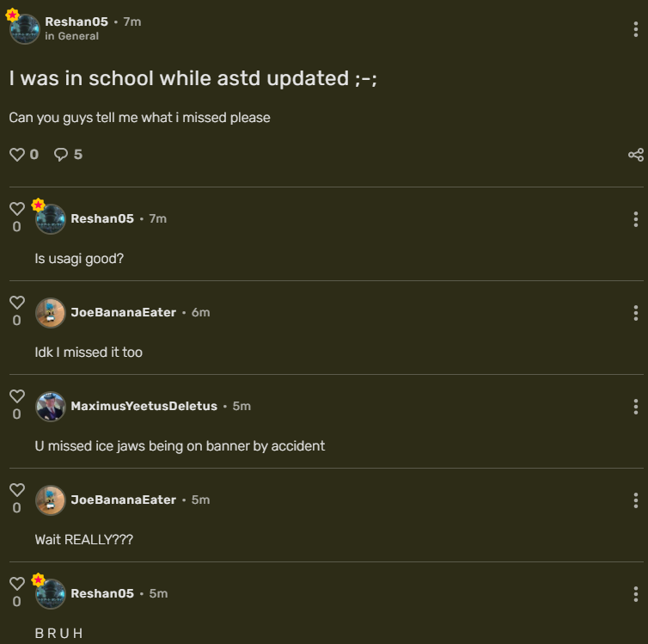Like the 'B R U H' comment
648x644 pixels.
pos(17,584)
